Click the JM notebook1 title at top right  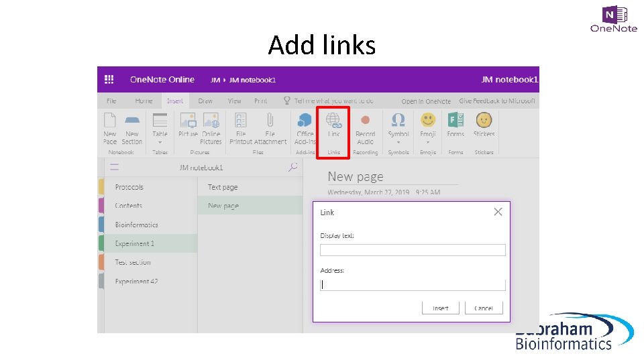point(509,80)
